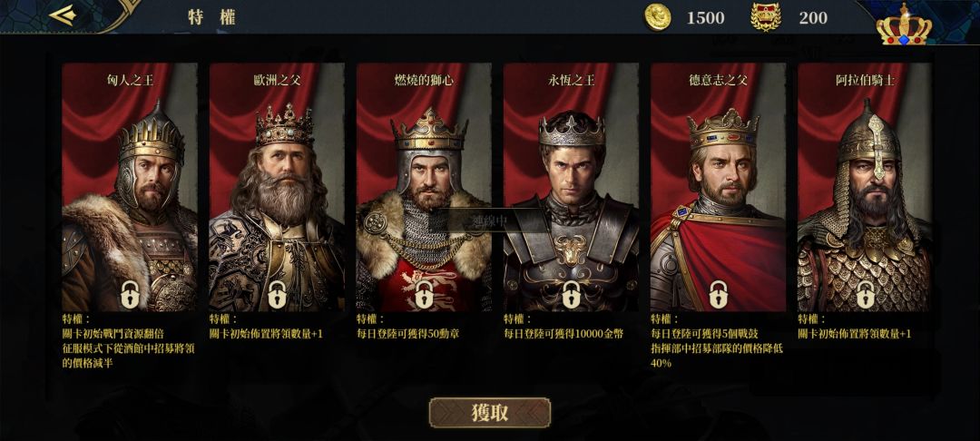Click the gold coin icon

(658, 17)
